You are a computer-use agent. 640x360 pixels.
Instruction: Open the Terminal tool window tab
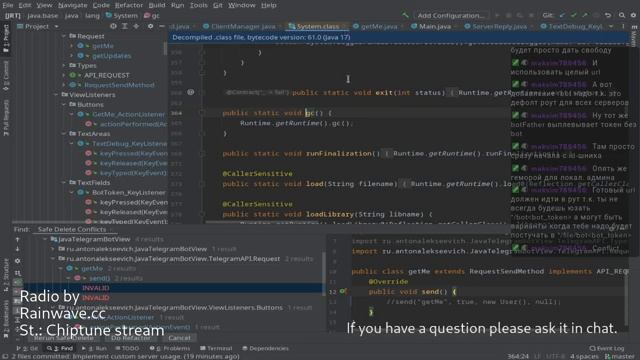[216, 349]
